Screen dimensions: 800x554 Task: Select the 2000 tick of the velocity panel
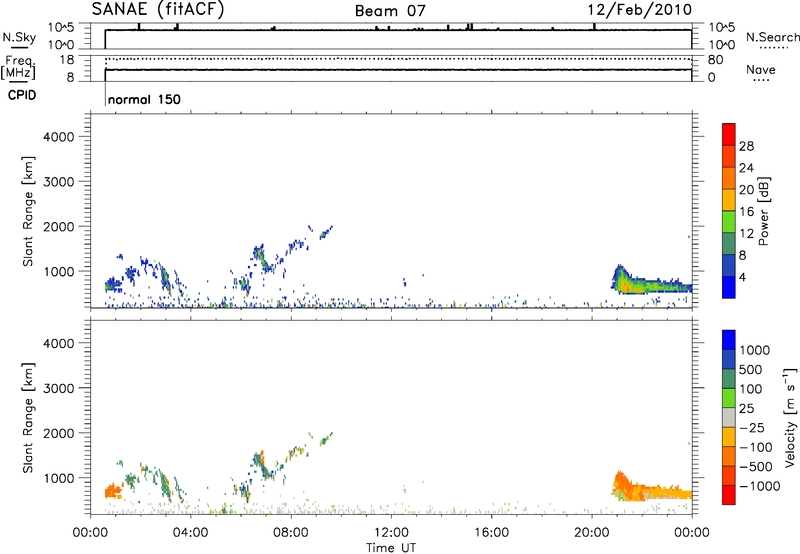(59, 433)
